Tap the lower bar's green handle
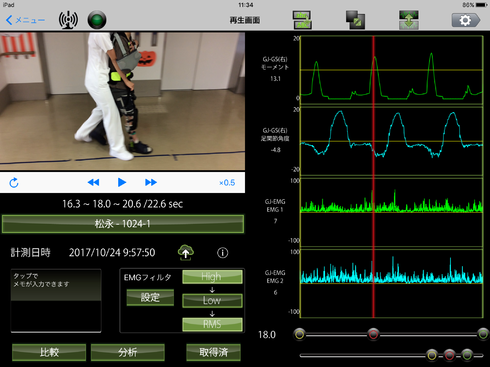The image size is (490, 367). pos(467,355)
